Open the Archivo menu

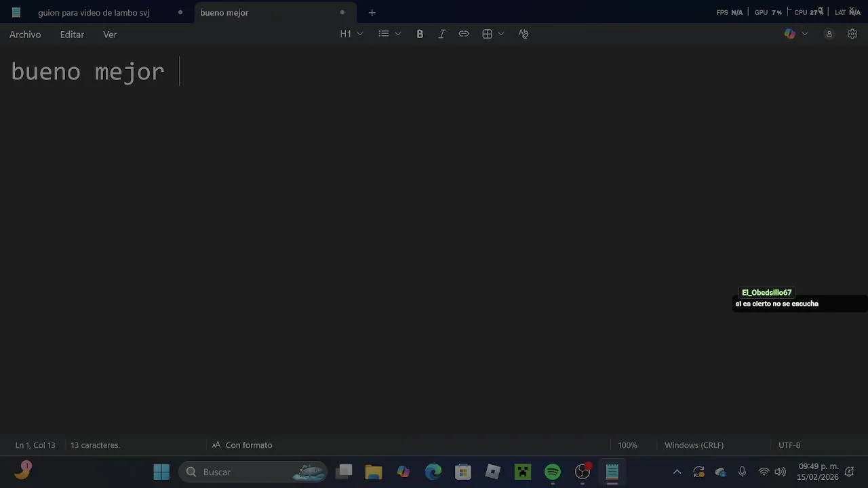point(25,35)
